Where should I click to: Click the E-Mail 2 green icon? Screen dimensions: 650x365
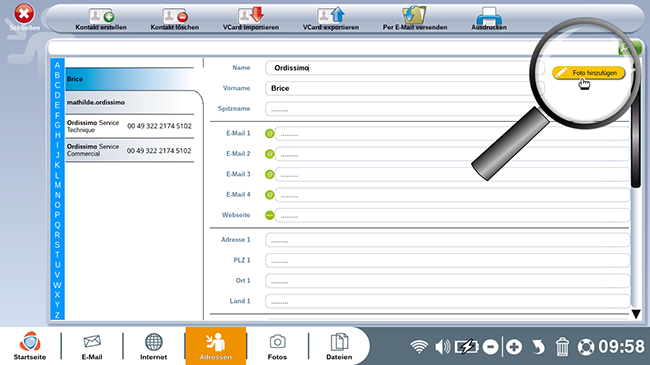[269, 154]
